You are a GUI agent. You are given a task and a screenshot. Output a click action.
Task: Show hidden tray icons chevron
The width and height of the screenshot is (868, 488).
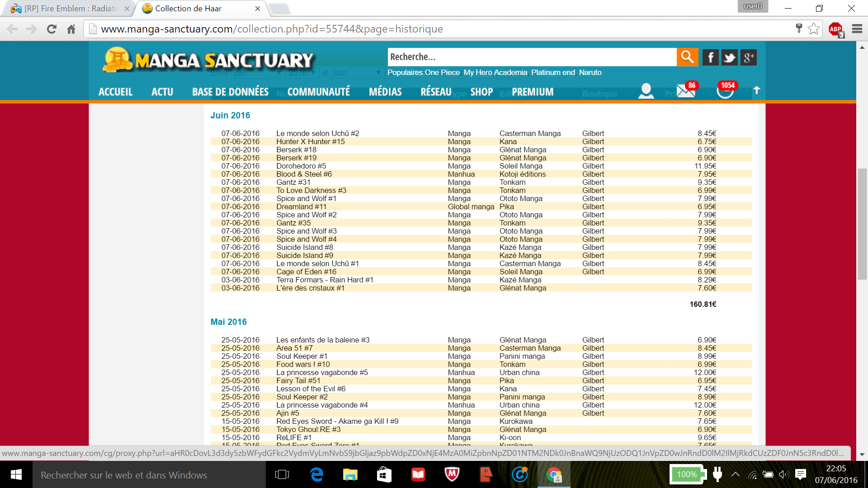pyautogui.click(x=736, y=474)
